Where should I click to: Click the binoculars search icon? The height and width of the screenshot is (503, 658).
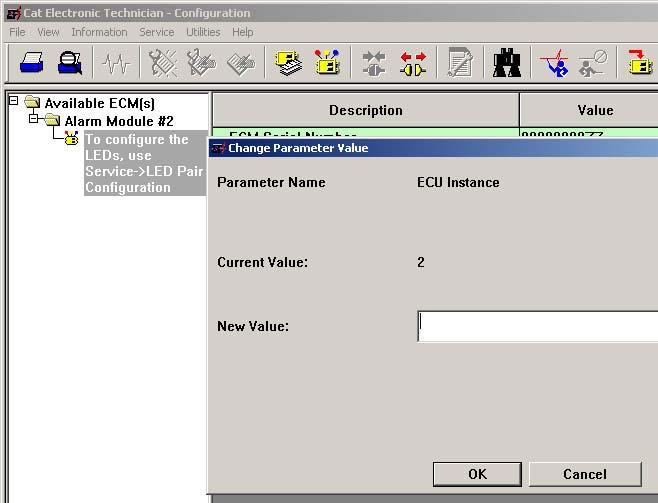(x=507, y=63)
